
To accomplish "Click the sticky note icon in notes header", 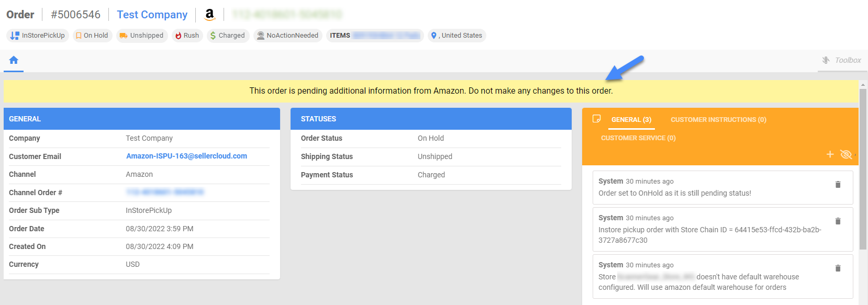I will click(596, 119).
